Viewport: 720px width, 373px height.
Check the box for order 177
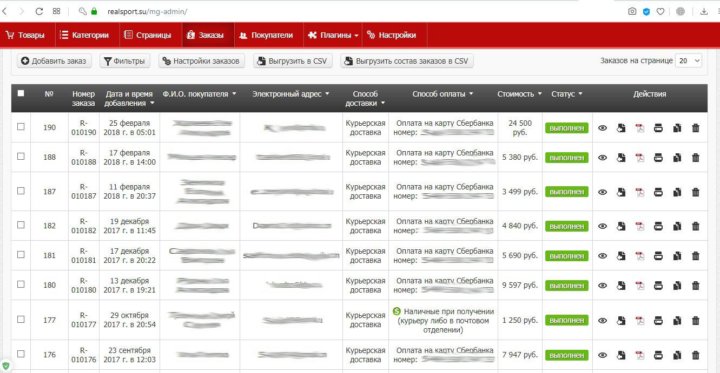point(21,319)
